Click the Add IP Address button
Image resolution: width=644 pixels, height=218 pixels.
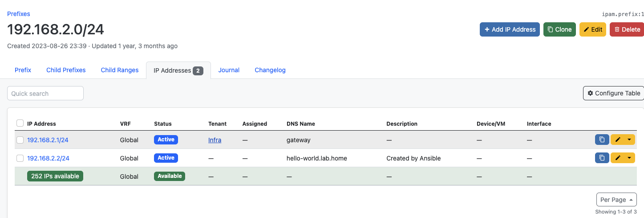click(510, 29)
